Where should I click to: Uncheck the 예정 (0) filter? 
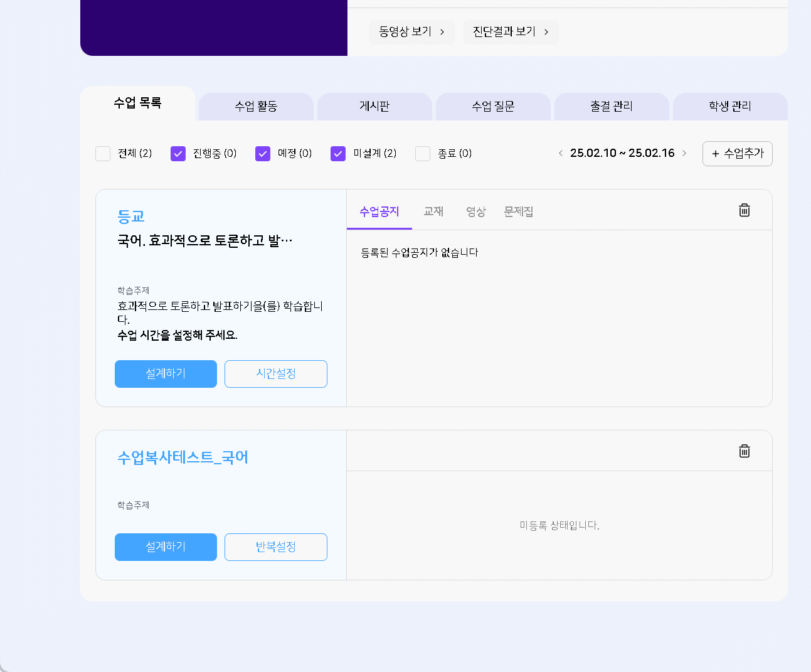pos(263,154)
